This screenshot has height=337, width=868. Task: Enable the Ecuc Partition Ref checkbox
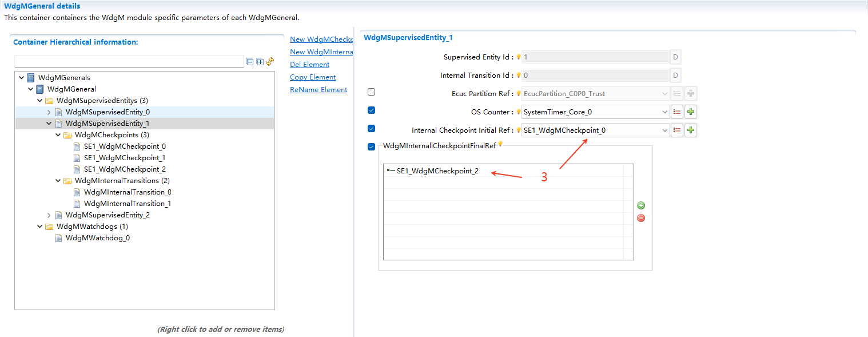372,92
